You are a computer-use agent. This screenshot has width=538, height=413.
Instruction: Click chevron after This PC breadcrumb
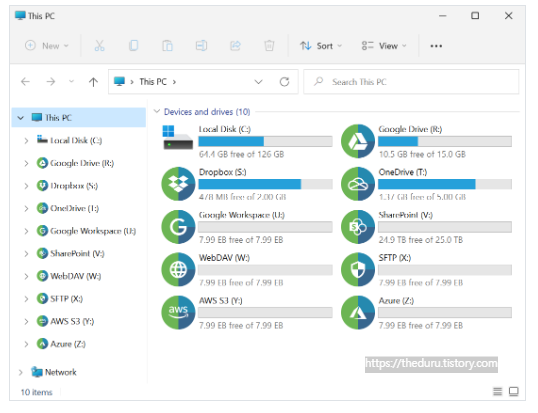click(174, 82)
